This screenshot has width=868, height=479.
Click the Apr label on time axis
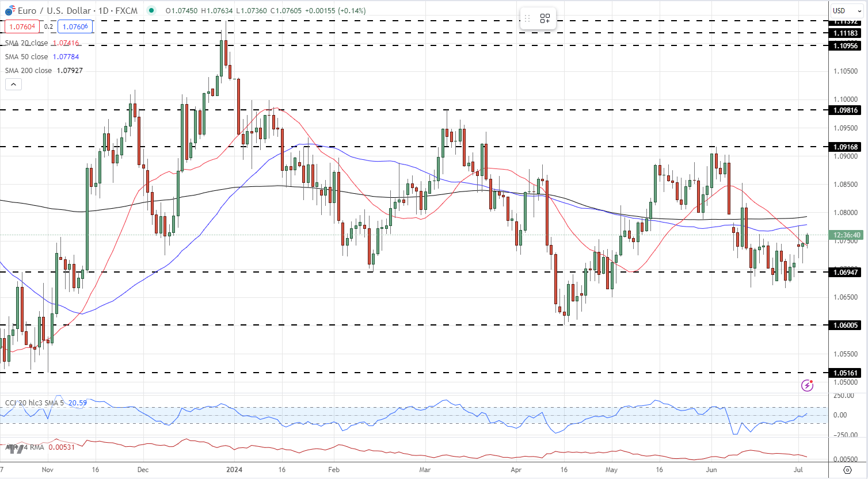pyautogui.click(x=516, y=469)
